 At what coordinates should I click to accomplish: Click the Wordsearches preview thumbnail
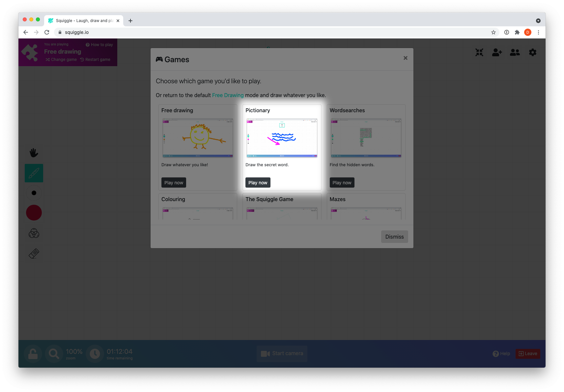(366, 138)
